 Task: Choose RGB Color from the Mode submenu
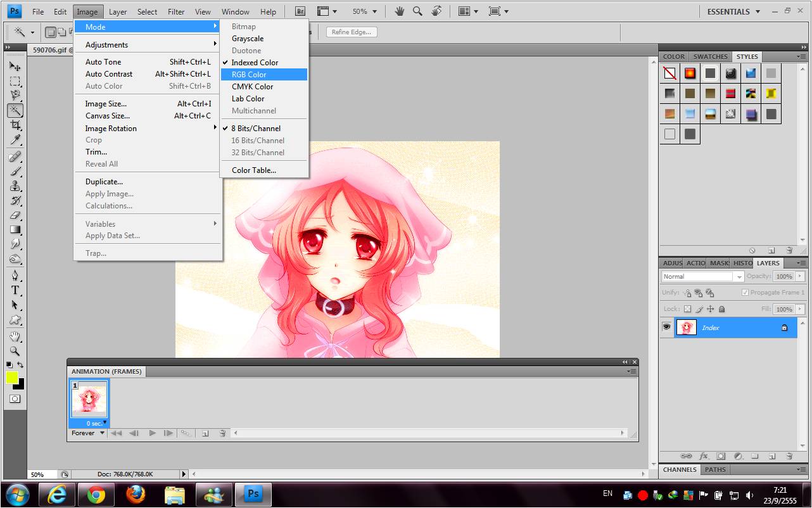coord(264,75)
